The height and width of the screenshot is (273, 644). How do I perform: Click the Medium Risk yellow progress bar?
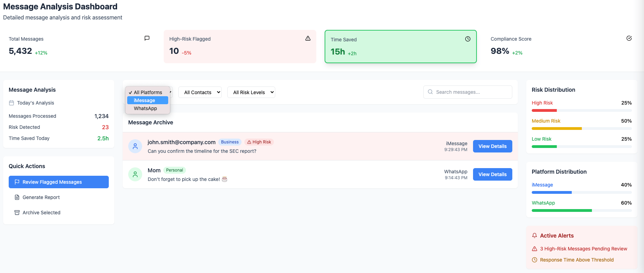557,129
